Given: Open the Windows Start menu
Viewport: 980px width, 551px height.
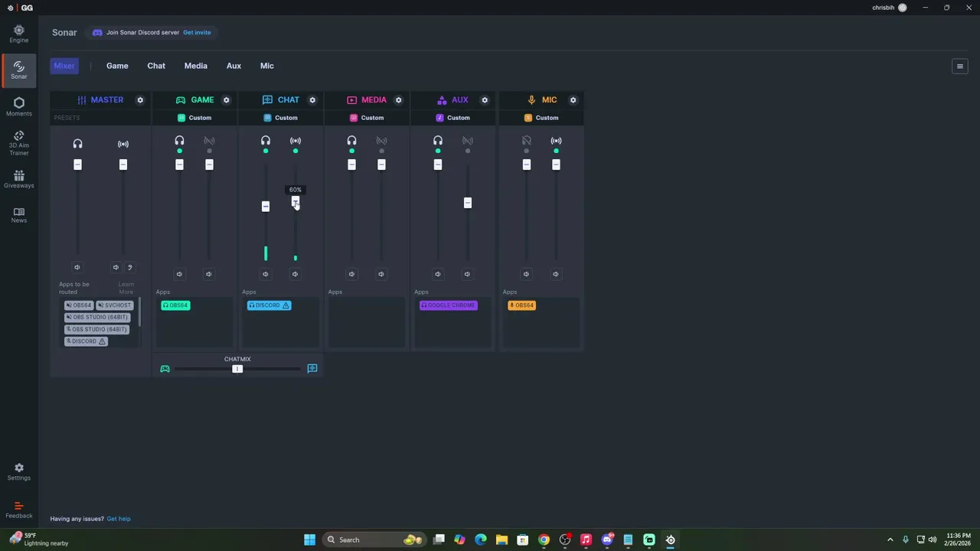Looking at the screenshot, I should click(x=309, y=540).
